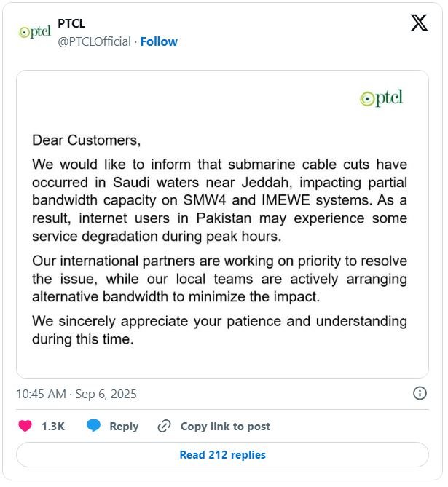The height and width of the screenshot is (487, 448).
Task: Click the reply speech bubble icon
Action: [93, 426]
